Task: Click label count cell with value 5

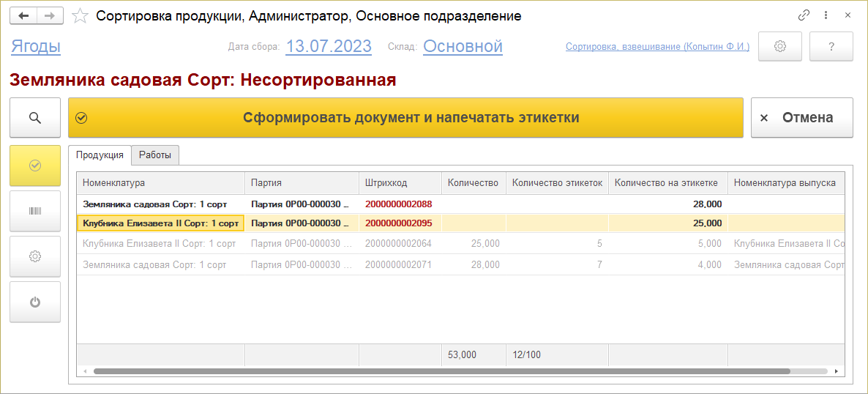Action: (x=557, y=243)
